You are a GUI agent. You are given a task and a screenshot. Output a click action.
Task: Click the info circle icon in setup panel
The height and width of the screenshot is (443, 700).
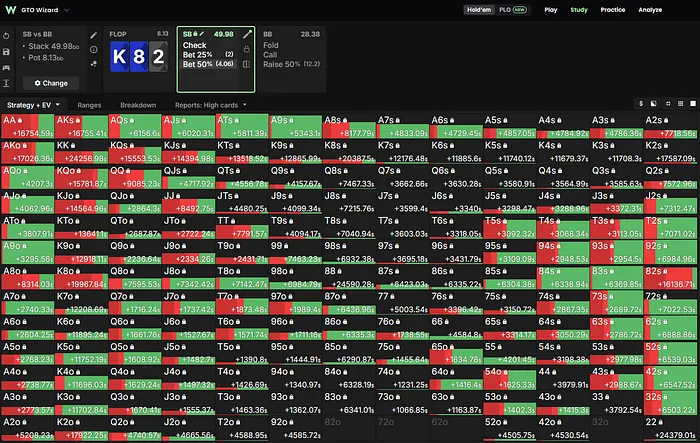point(93,50)
